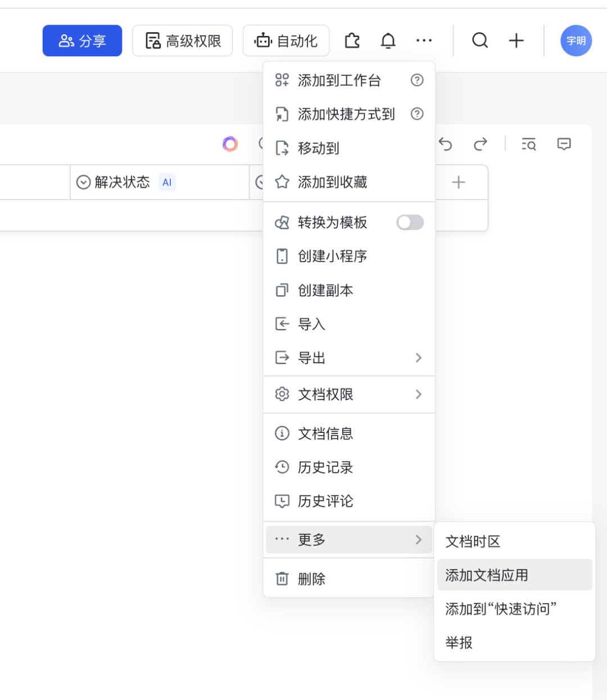Choose 历史记录 from the menu
The width and height of the screenshot is (607, 700).
(x=326, y=467)
